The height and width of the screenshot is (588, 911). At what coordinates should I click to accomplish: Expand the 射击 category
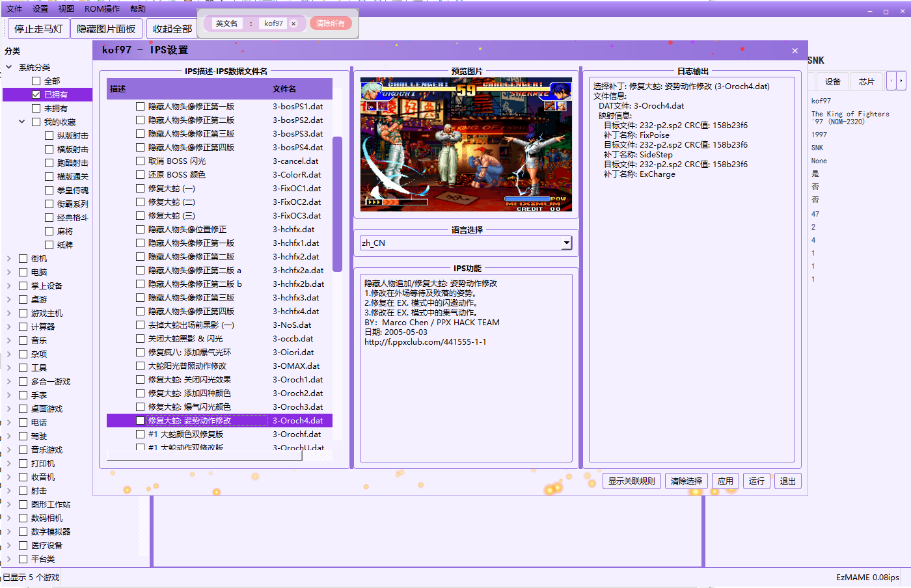[9, 490]
